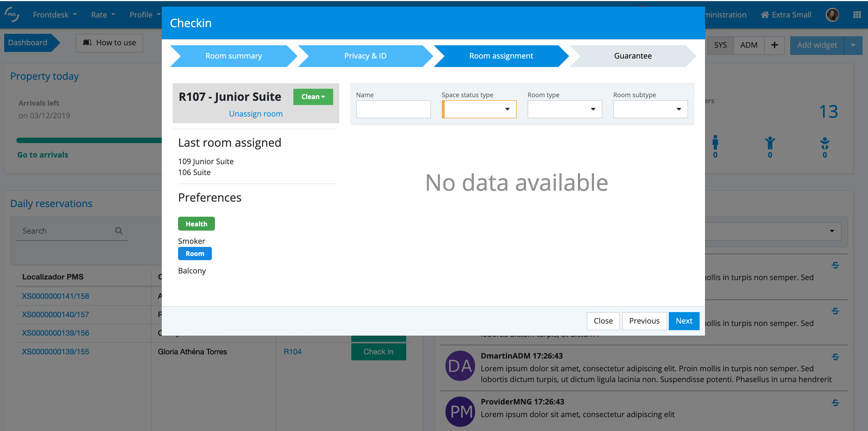Expand the Room subtype dropdown
This screenshot has width=868, height=431.
tap(650, 109)
